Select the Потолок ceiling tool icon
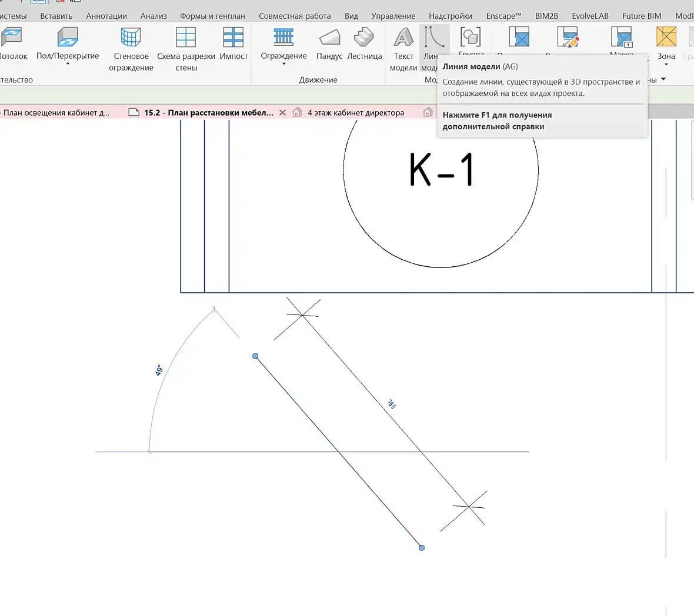694x616 pixels. tap(12, 37)
